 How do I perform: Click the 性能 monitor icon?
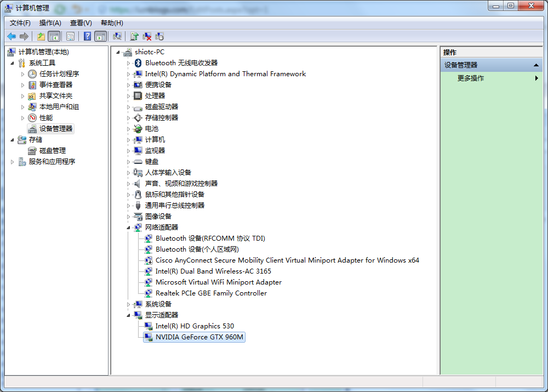click(32, 118)
